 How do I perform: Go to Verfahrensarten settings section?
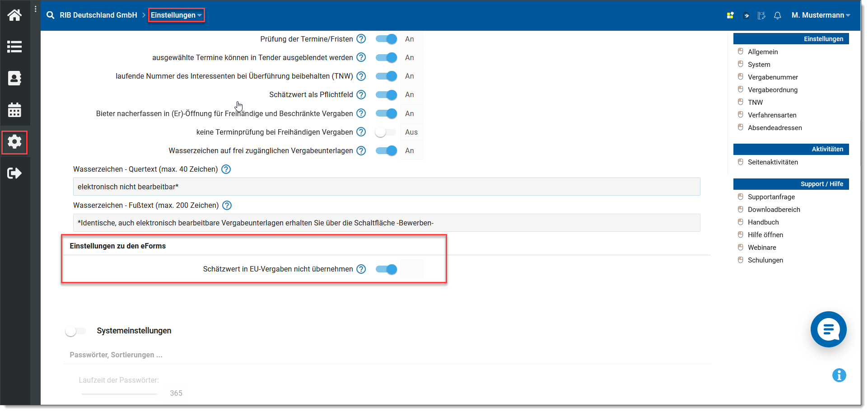(772, 115)
